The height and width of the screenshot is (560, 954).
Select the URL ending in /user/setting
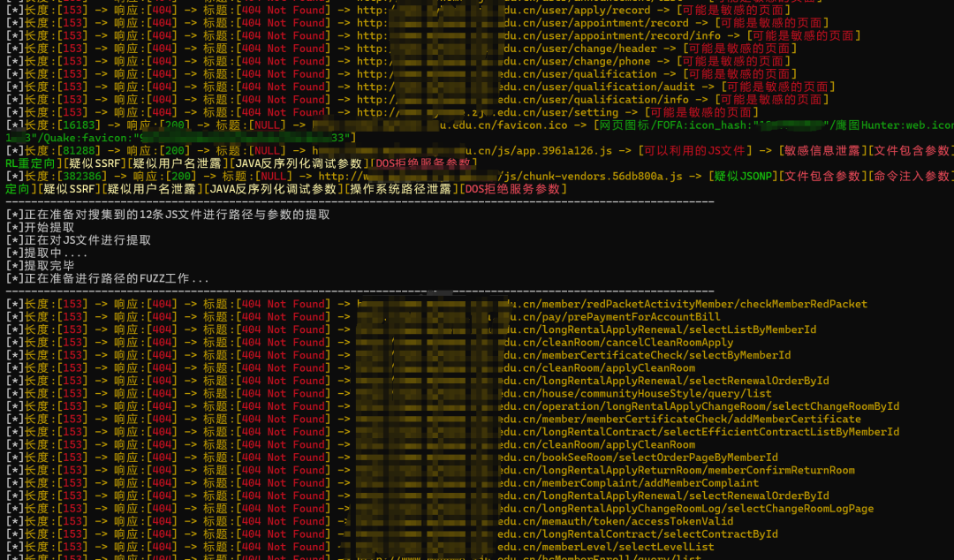488,112
